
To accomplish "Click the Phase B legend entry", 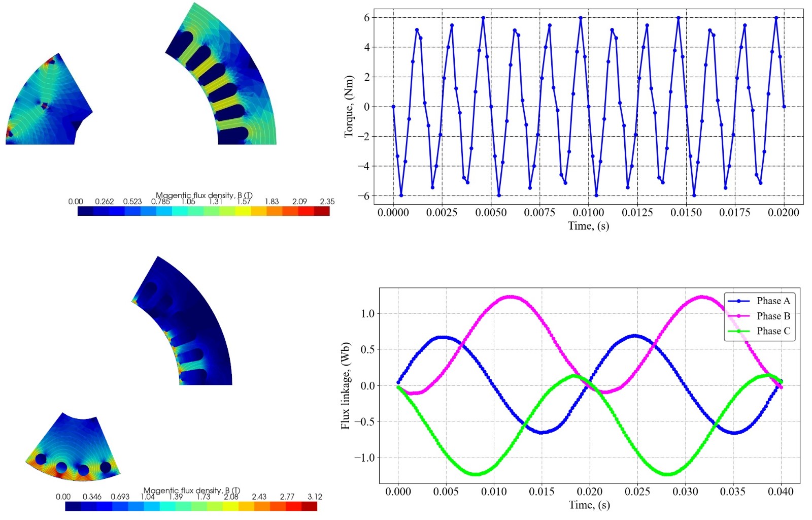I will [759, 316].
